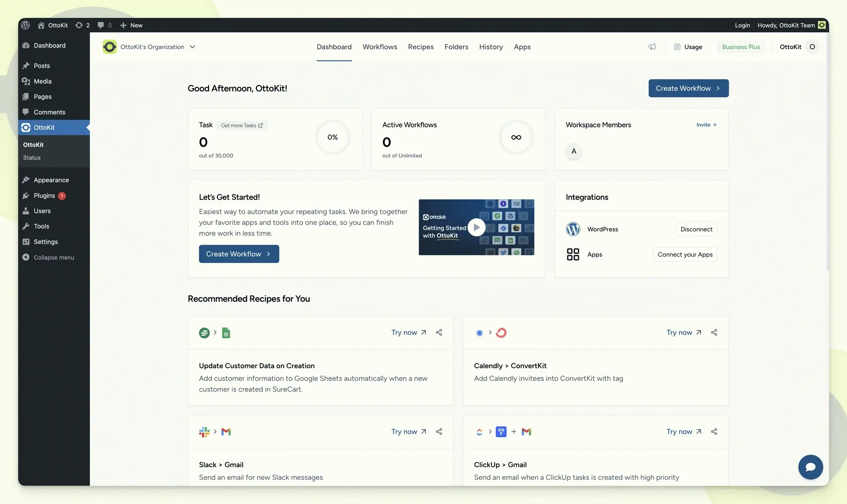Open Tools in WordPress sidebar
Screen dimensions: 847x504
tap(54, 226)
